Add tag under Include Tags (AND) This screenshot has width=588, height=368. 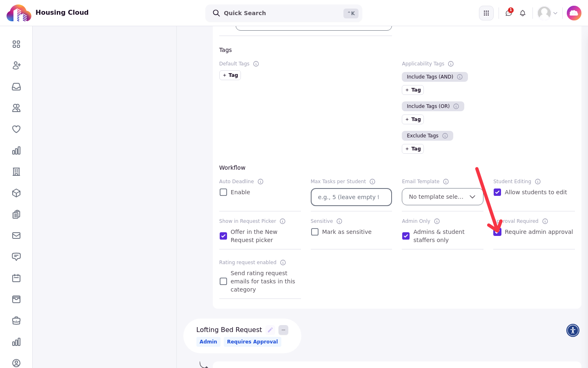[413, 90]
